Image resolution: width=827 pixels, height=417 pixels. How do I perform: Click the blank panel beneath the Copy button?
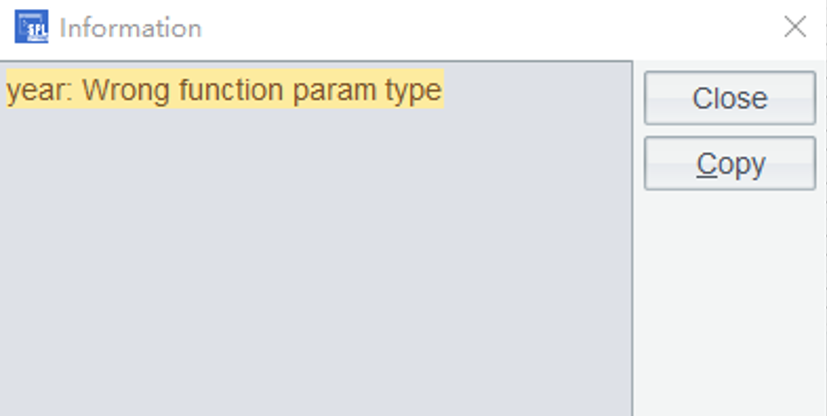[x=730, y=300]
